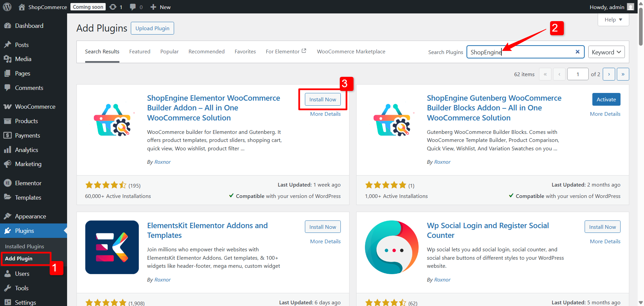Open the Keyword search filter dropdown

606,52
